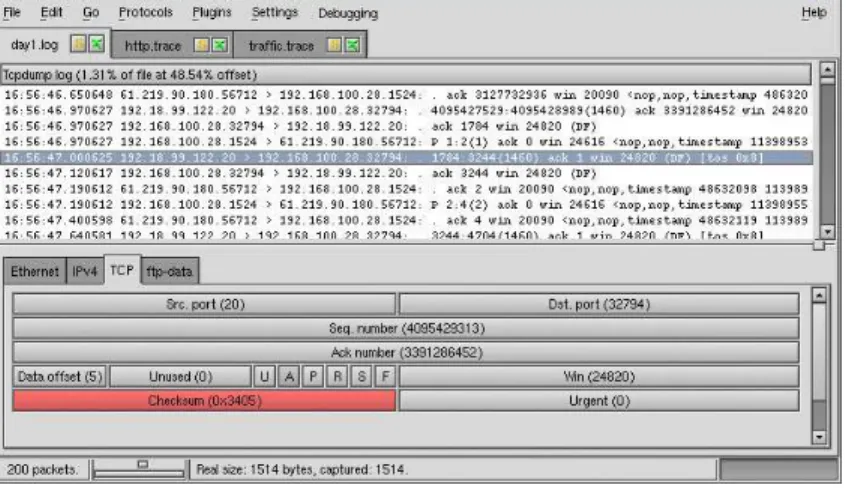Select the Ethernet protocol tab
Image resolution: width=846 pixels, height=488 pixels.
(x=35, y=271)
